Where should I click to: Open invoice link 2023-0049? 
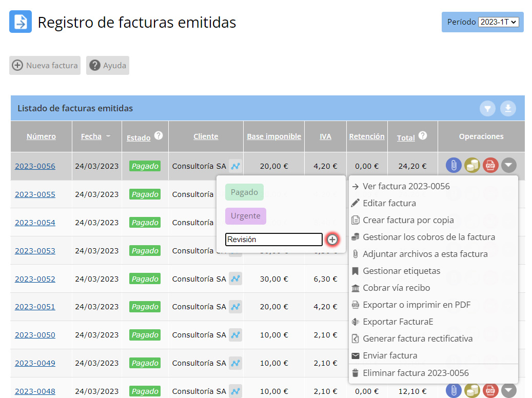(x=35, y=363)
